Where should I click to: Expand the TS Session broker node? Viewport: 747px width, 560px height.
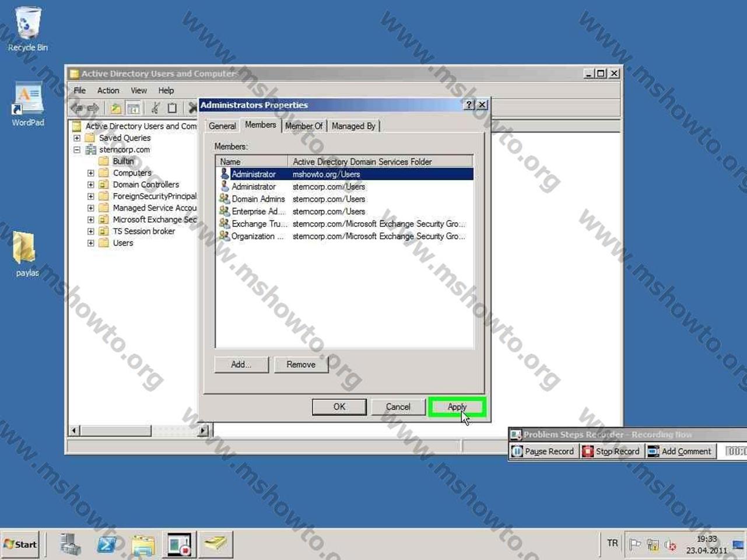(x=90, y=232)
